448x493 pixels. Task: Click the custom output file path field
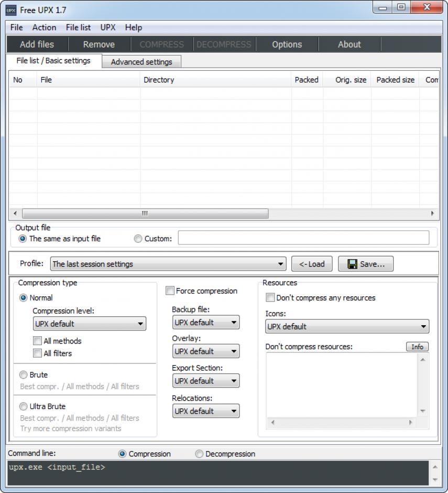point(303,238)
